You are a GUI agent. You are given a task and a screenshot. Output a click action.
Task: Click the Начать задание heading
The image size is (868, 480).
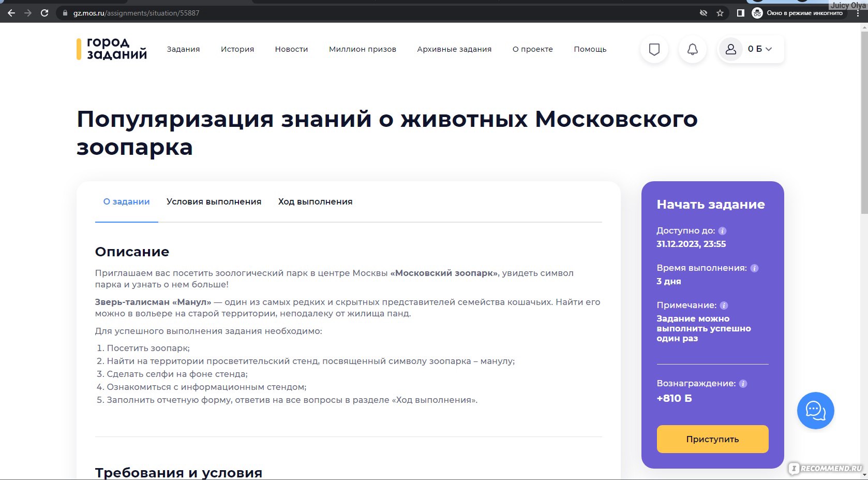711,205
